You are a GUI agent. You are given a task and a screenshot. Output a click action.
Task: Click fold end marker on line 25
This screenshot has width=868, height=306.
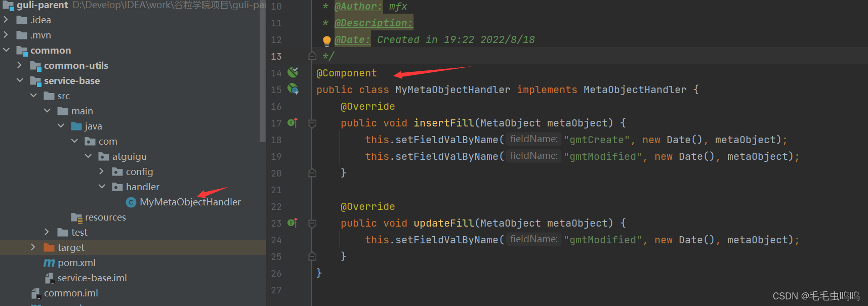click(x=312, y=256)
